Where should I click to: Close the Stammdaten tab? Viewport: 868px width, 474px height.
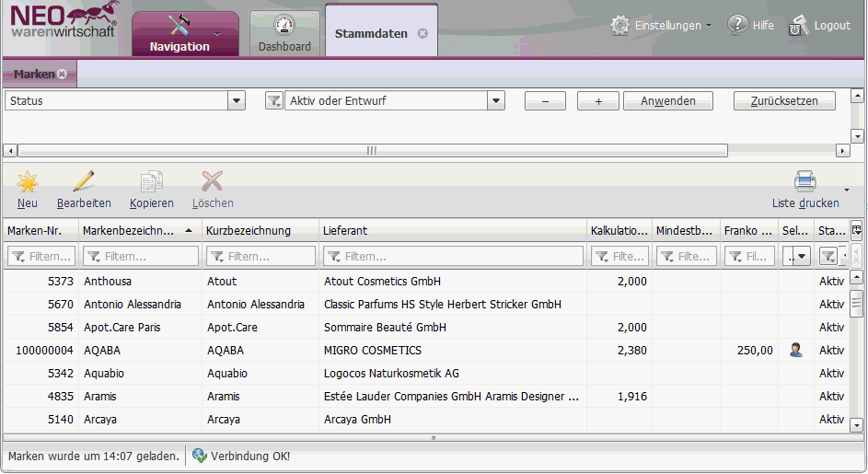[422, 33]
